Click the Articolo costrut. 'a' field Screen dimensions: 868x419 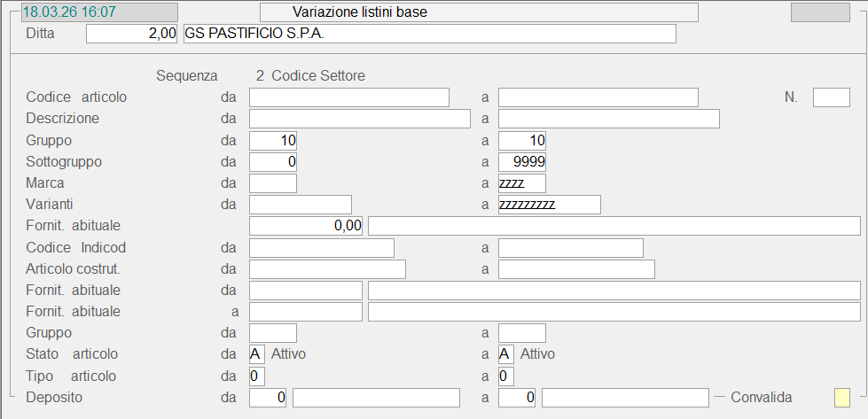click(x=576, y=268)
